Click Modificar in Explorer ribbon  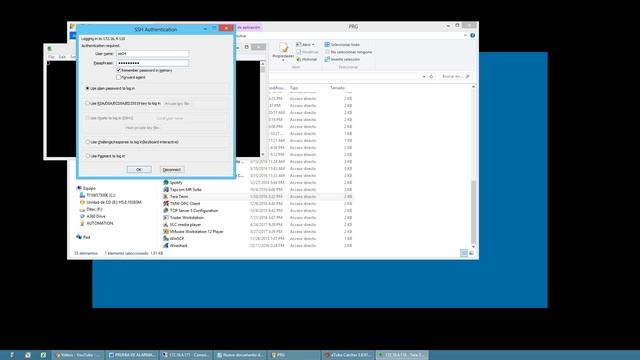coord(307,52)
